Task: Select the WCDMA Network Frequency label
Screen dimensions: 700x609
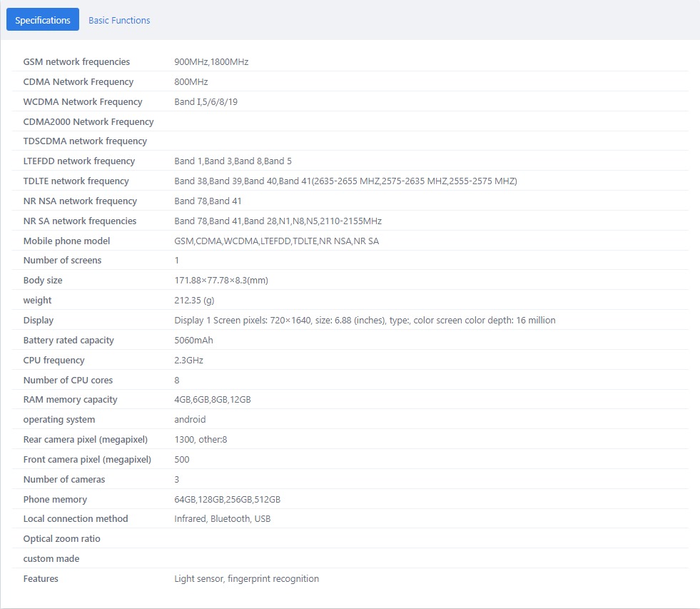Action: [x=83, y=102]
